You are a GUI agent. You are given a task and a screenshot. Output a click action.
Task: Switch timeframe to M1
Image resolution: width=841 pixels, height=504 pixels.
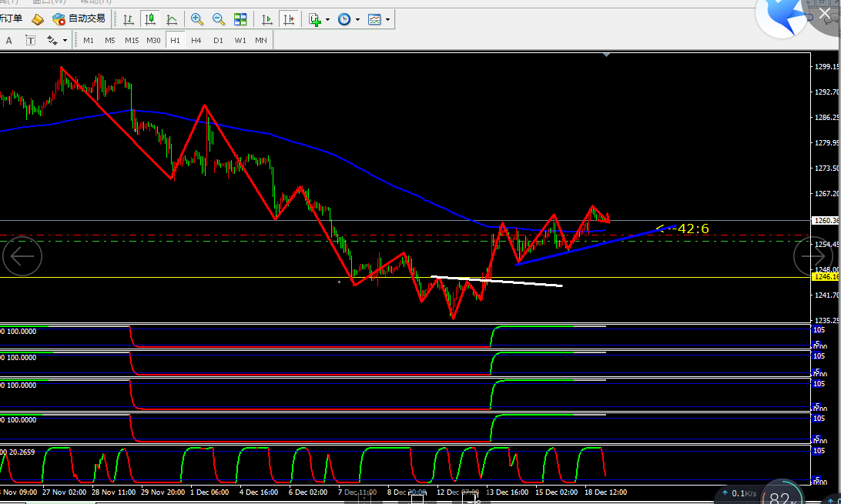tap(89, 40)
